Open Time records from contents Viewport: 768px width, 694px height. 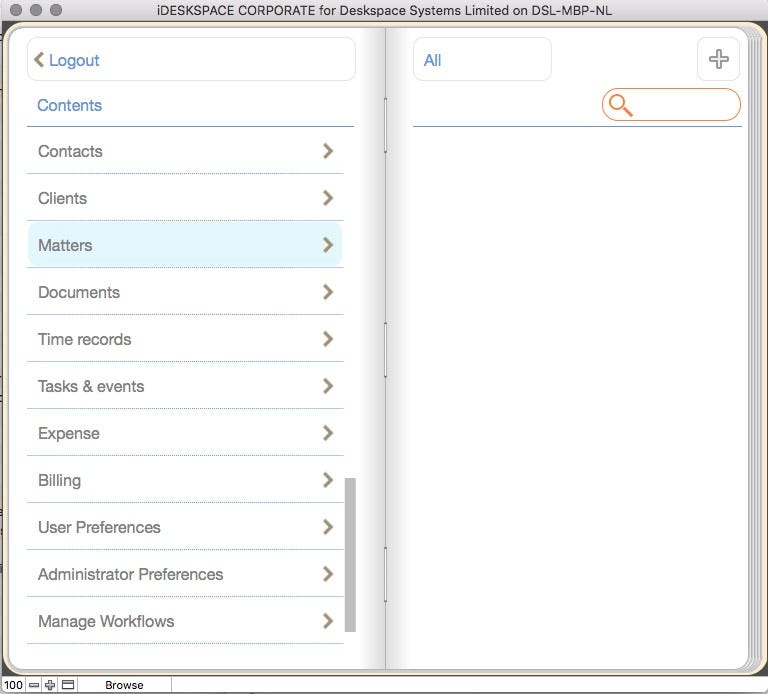click(x=185, y=339)
